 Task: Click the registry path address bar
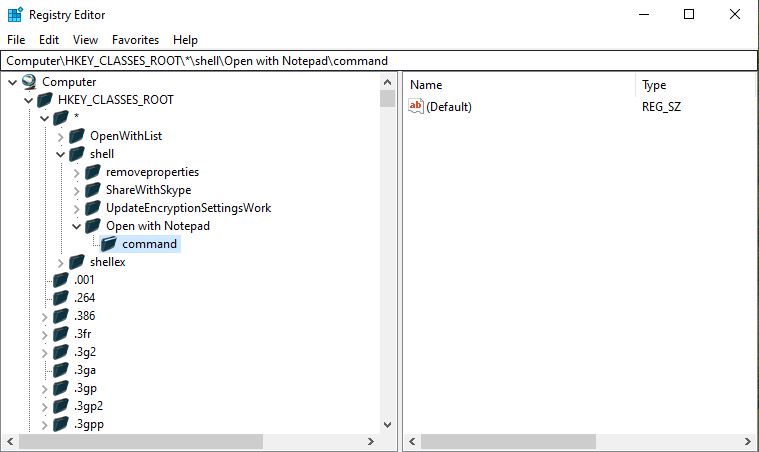tap(379, 61)
